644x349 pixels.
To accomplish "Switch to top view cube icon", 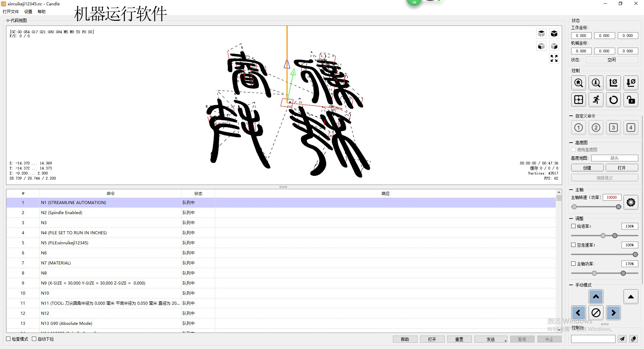I will tap(541, 34).
